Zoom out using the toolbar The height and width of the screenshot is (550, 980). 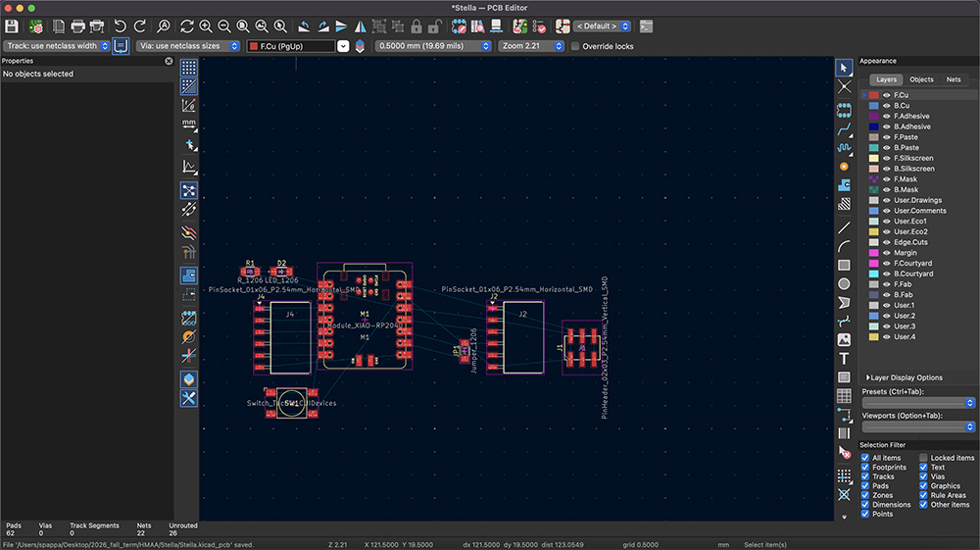click(223, 26)
